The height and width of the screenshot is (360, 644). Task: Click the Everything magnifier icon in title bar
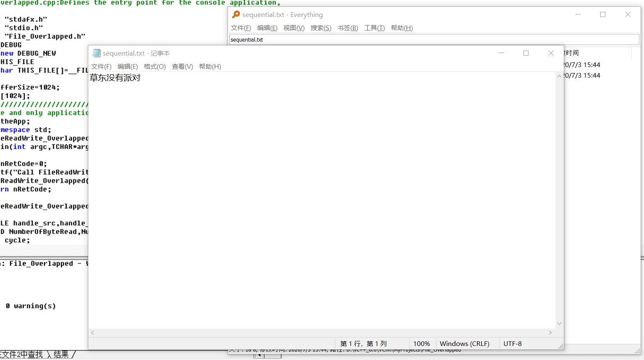pos(236,14)
